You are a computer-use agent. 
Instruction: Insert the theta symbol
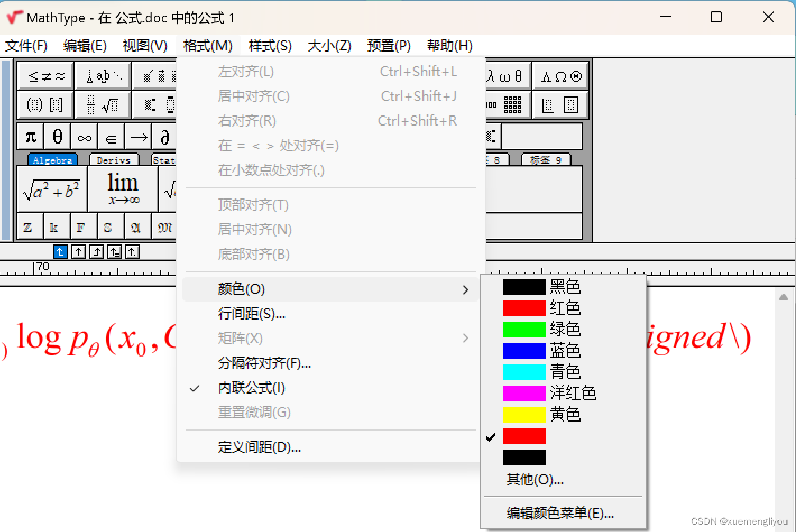(x=58, y=137)
